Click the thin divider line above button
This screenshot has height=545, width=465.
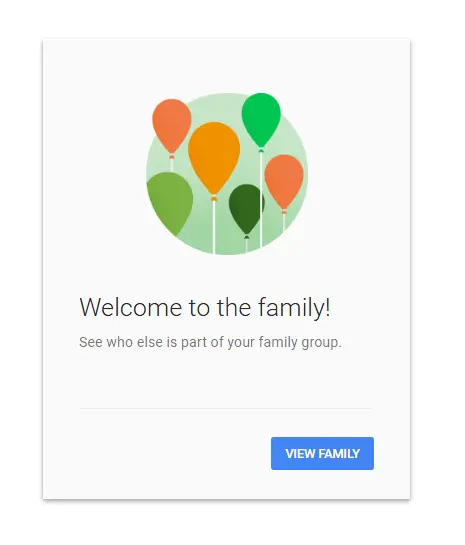226,409
